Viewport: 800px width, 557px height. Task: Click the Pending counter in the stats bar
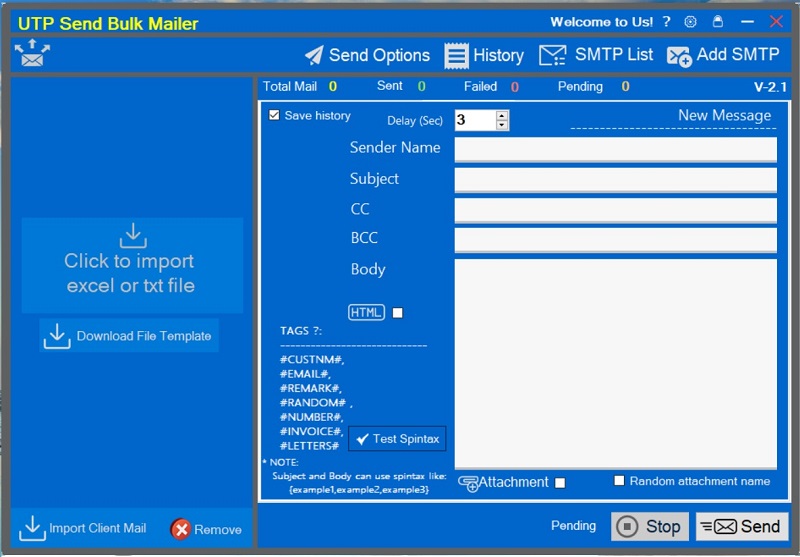pos(593,86)
